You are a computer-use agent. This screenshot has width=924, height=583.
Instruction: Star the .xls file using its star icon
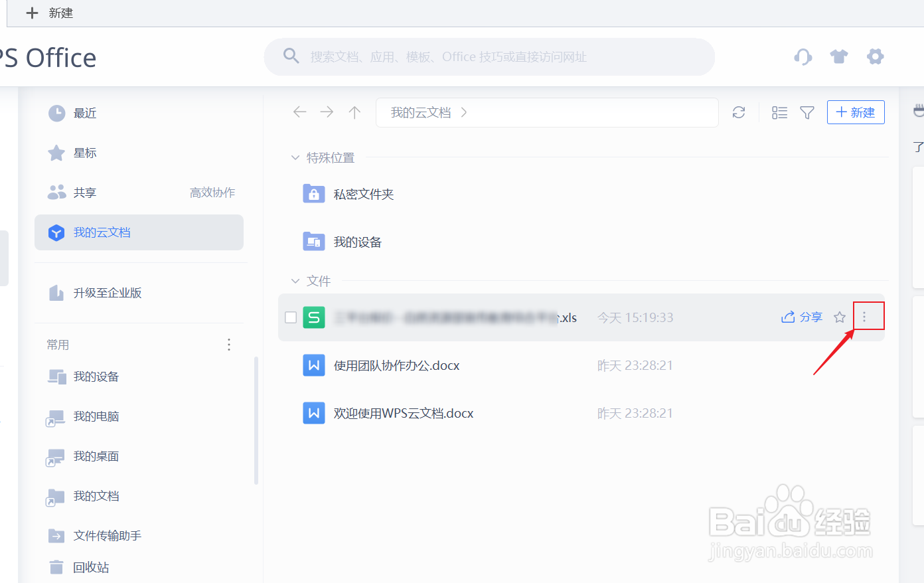click(839, 317)
